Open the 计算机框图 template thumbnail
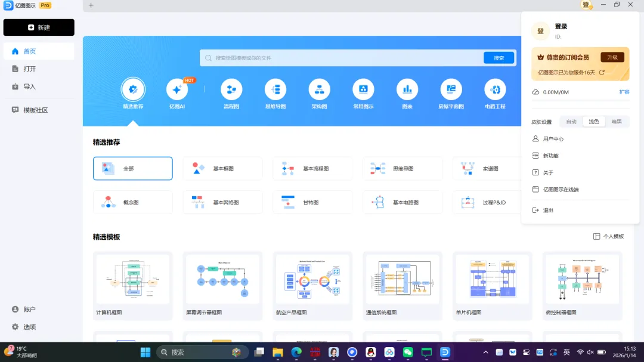This screenshot has width=644, height=362. pyautogui.click(x=132, y=280)
